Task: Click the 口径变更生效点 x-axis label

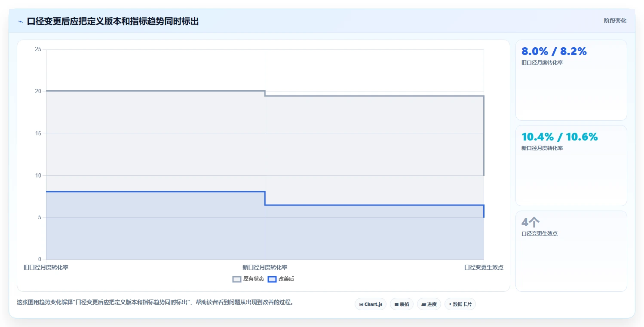Action: tap(484, 267)
